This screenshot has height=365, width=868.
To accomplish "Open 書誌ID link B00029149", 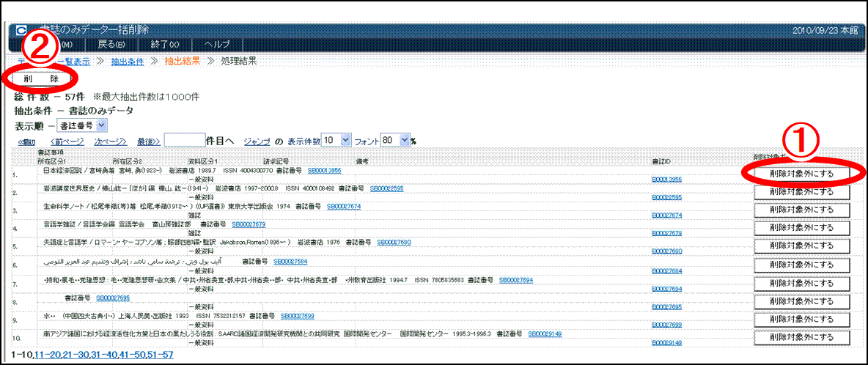I will [666, 343].
